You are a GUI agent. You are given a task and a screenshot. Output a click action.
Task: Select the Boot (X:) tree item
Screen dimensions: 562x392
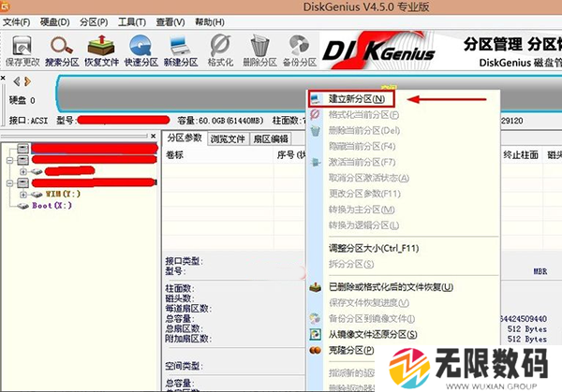point(52,206)
